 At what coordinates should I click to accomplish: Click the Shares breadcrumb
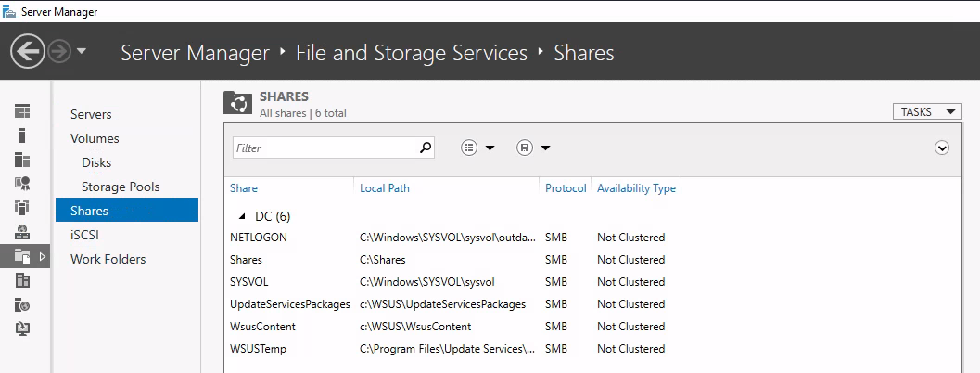pos(584,53)
